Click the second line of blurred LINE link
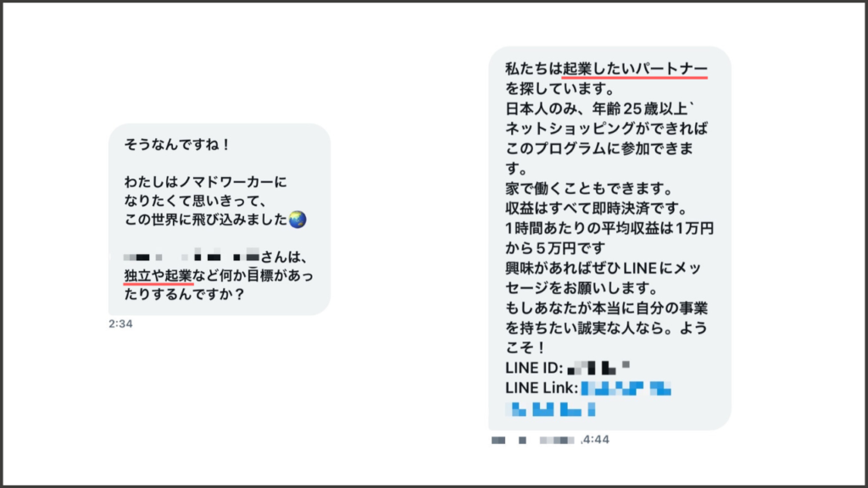 551,409
